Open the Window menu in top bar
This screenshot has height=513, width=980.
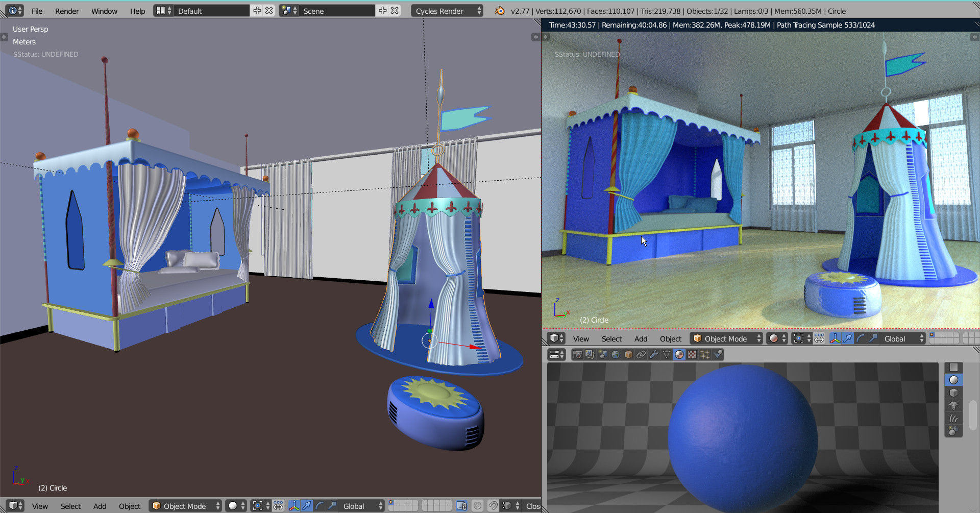(x=104, y=11)
